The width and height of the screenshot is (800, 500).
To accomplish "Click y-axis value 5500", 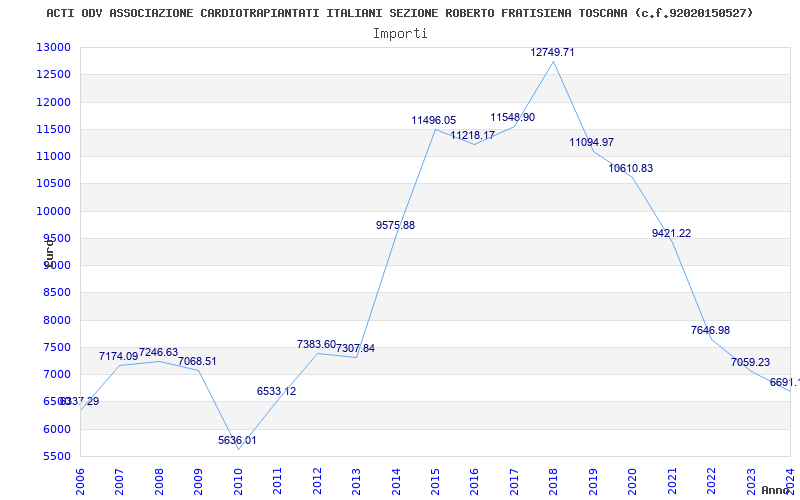I will [56, 456].
